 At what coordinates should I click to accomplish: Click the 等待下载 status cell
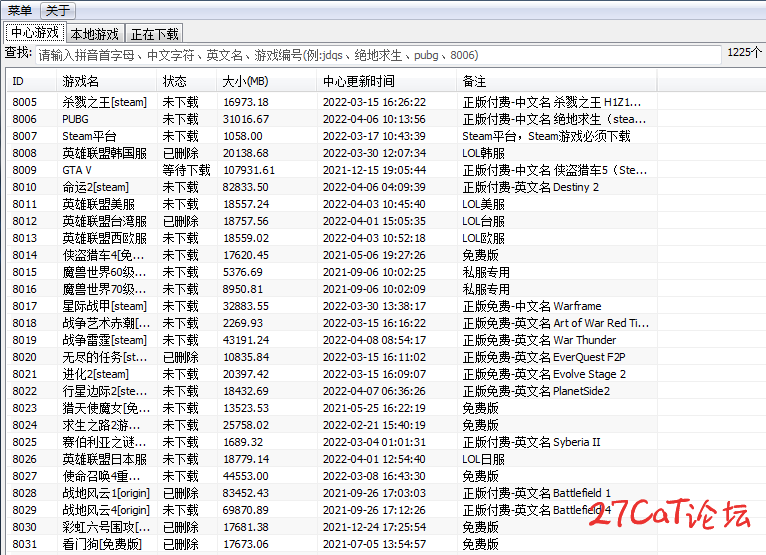coord(186,170)
